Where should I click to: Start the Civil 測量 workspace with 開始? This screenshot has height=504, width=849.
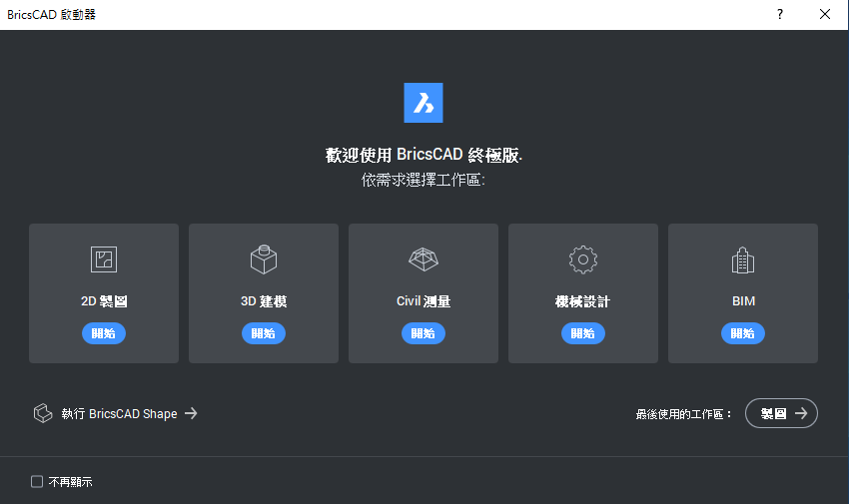pos(424,333)
